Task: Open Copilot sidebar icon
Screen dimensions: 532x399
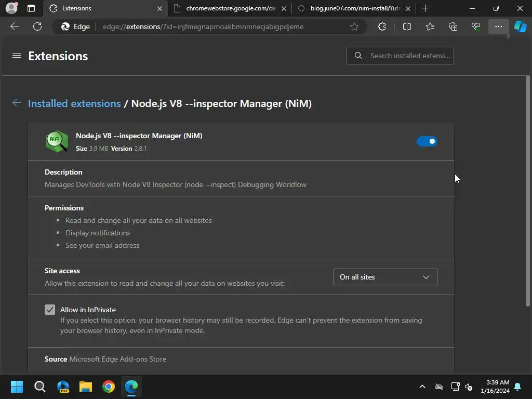Action: pyautogui.click(x=520, y=26)
